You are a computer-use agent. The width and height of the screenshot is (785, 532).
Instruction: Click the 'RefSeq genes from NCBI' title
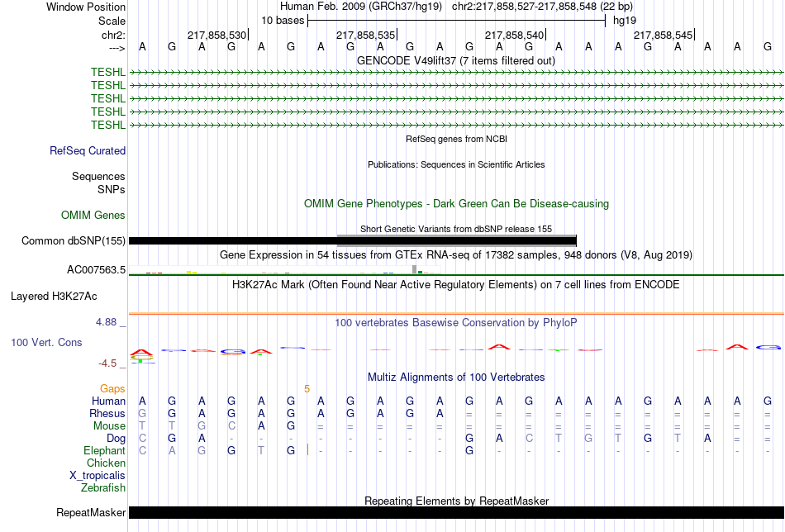(x=456, y=139)
